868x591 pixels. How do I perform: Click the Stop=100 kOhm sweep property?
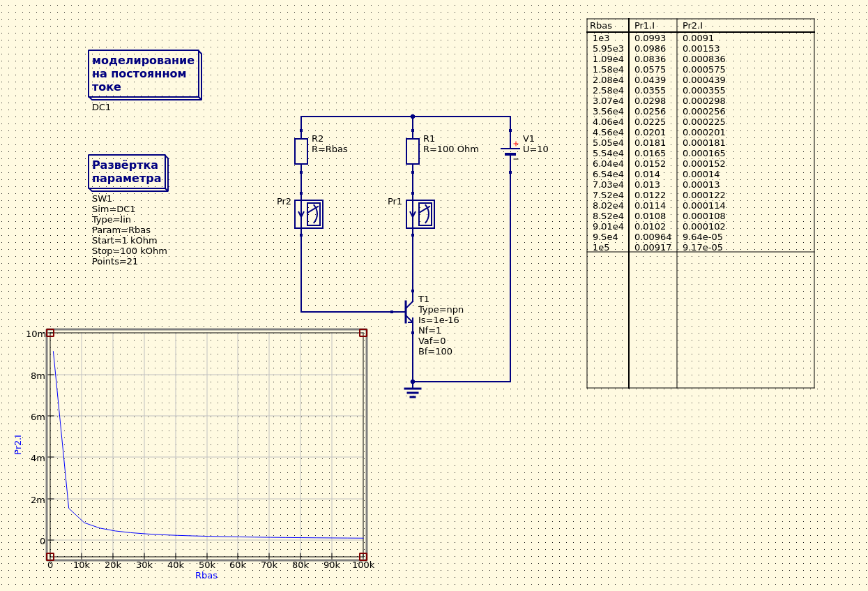tap(129, 251)
